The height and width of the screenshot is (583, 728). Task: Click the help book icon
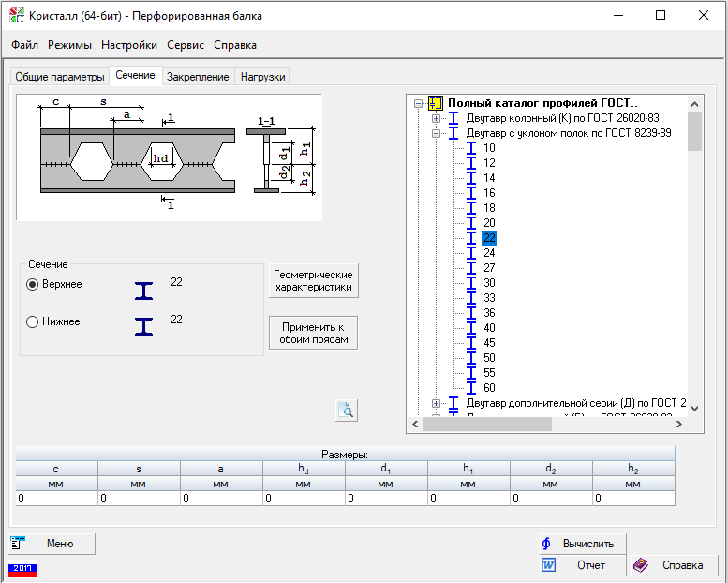point(641,565)
